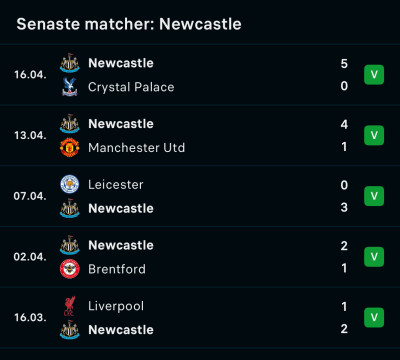The width and height of the screenshot is (400, 360).
Task: Open the Crystal Palace team name
Action: (131, 87)
